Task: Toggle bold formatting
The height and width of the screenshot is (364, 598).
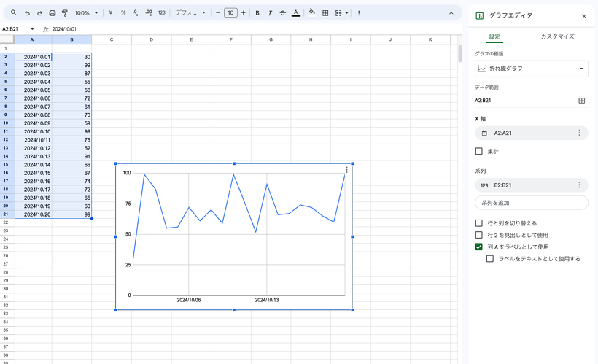Action: pyautogui.click(x=257, y=13)
